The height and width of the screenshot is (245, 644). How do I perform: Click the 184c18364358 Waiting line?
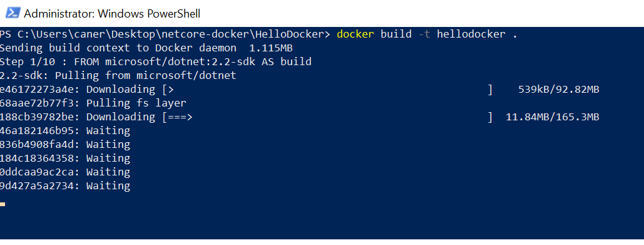pyautogui.click(x=65, y=159)
